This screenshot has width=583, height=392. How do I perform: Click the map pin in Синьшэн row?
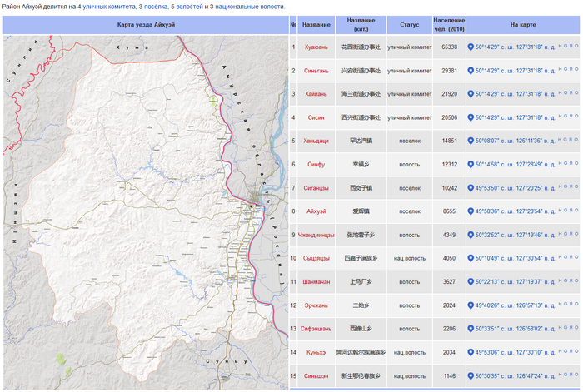pyautogui.click(x=471, y=376)
